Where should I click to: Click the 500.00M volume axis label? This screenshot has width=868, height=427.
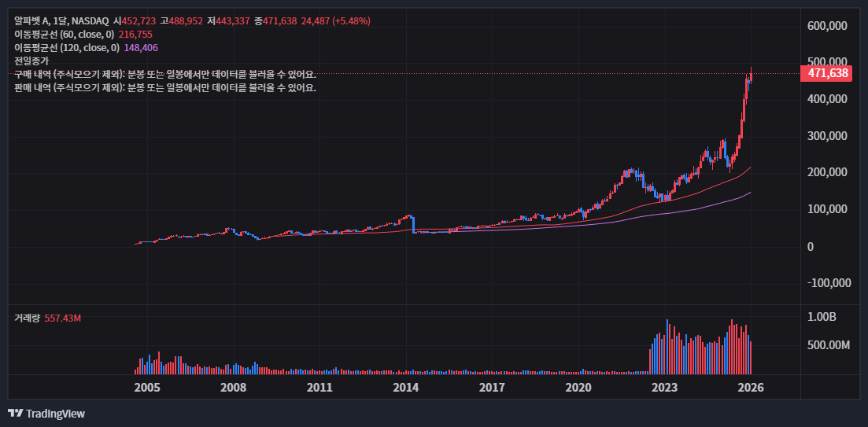coord(828,345)
